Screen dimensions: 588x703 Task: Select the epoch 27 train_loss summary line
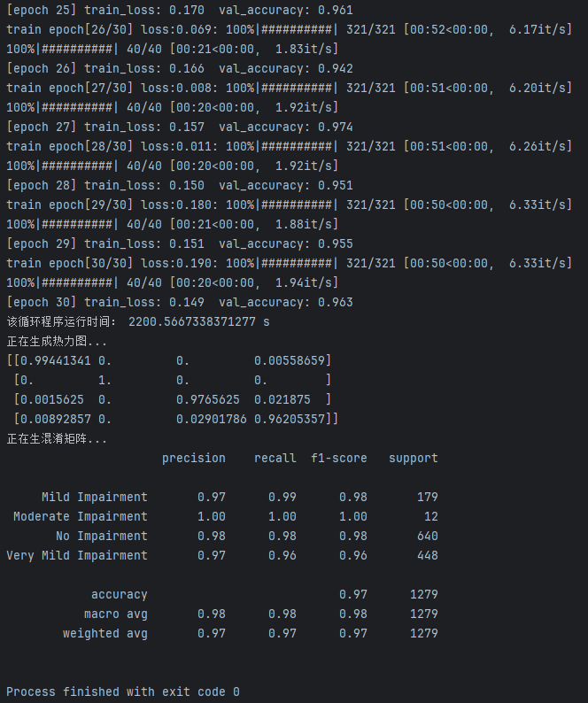click(179, 127)
